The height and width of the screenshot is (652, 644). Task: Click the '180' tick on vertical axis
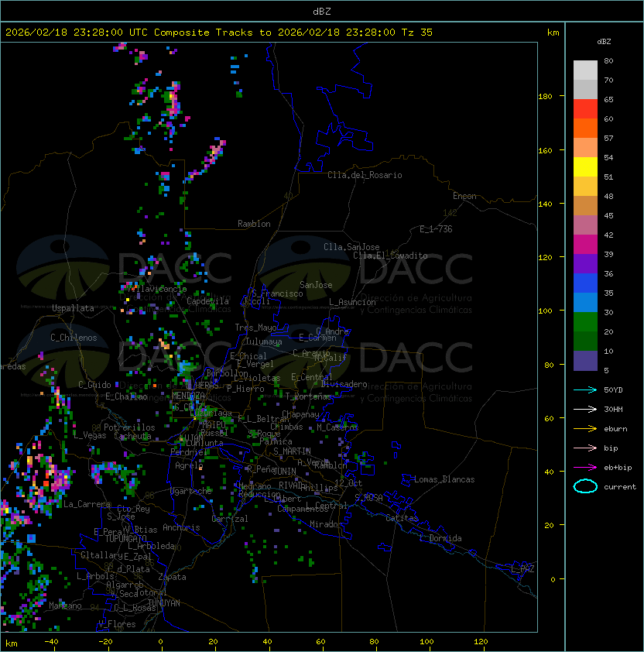click(545, 97)
